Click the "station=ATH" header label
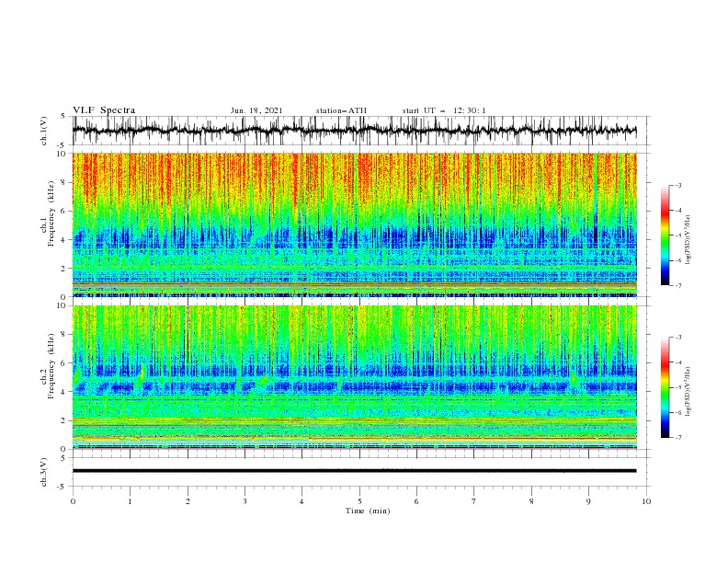The image size is (728, 563). (341, 110)
